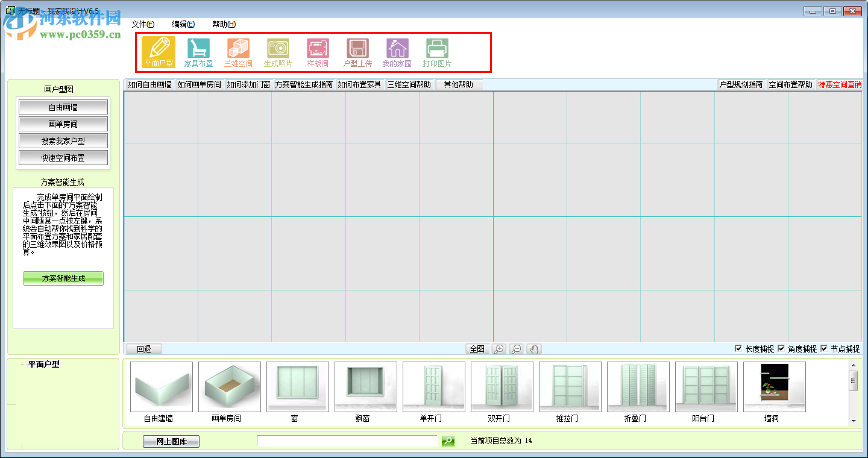The image size is (868, 458).
Task: Open the 户型规划指南 tab
Action: click(741, 84)
